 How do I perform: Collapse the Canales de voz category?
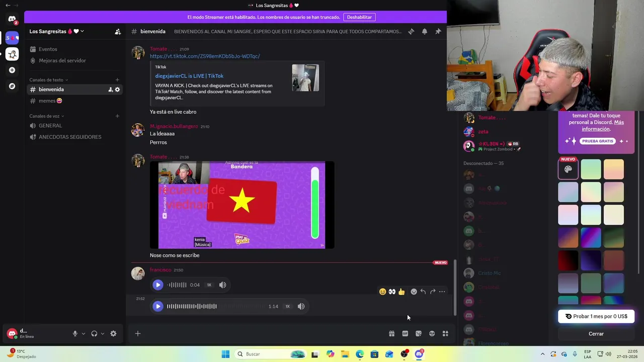pos(46,116)
